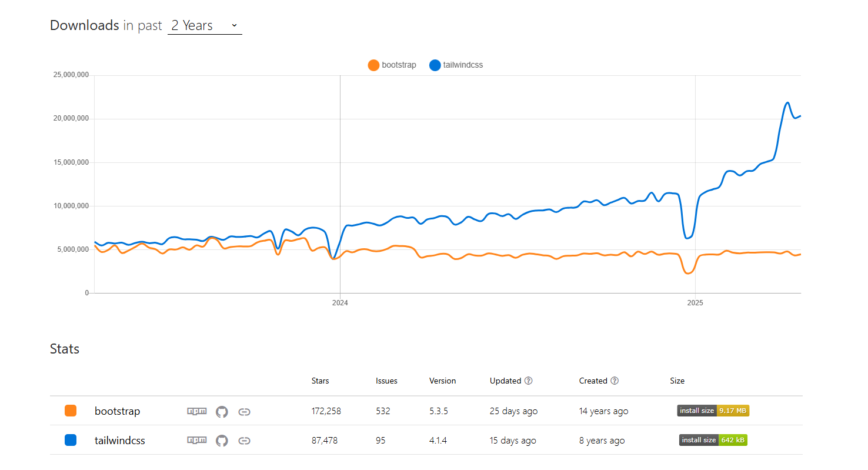Click the 10,000,000 y-axis label

tap(71, 206)
